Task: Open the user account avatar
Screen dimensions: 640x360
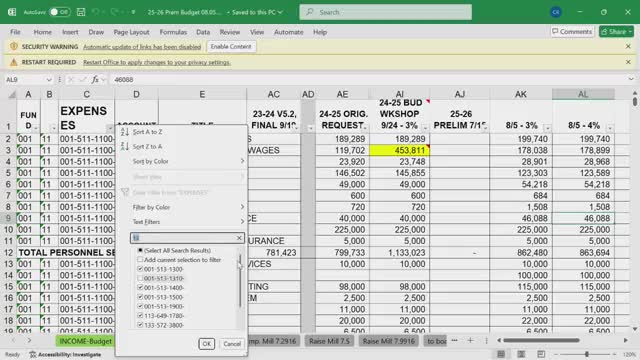Action: (556, 12)
